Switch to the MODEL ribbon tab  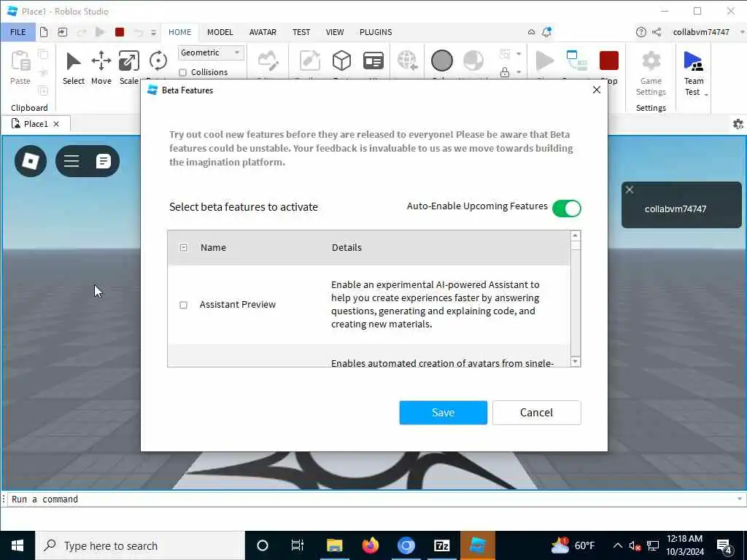point(220,32)
